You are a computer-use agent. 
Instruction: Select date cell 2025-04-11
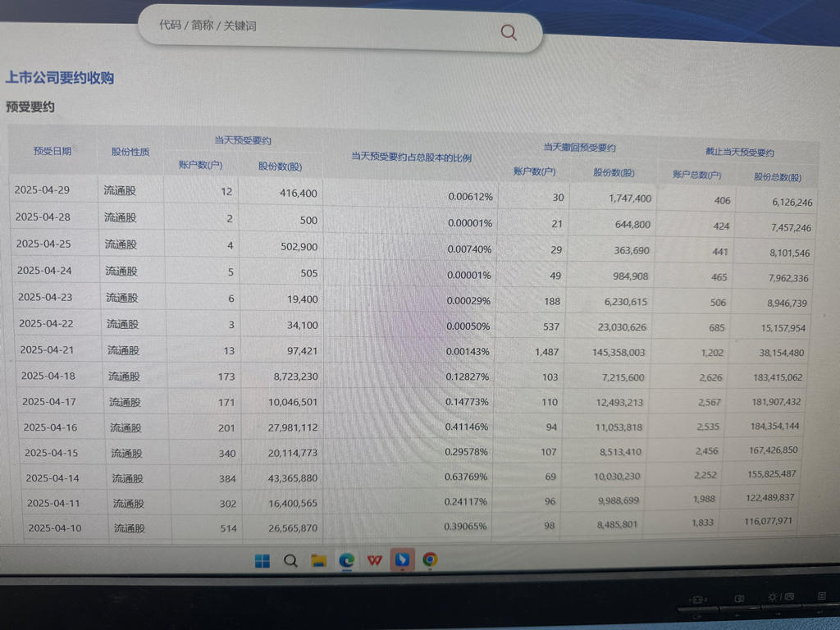pos(53,503)
